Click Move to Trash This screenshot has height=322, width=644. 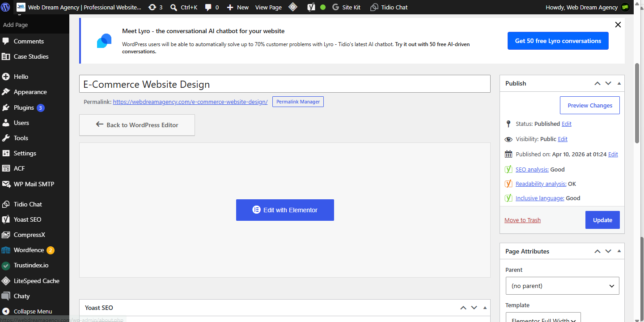click(x=522, y=220)
